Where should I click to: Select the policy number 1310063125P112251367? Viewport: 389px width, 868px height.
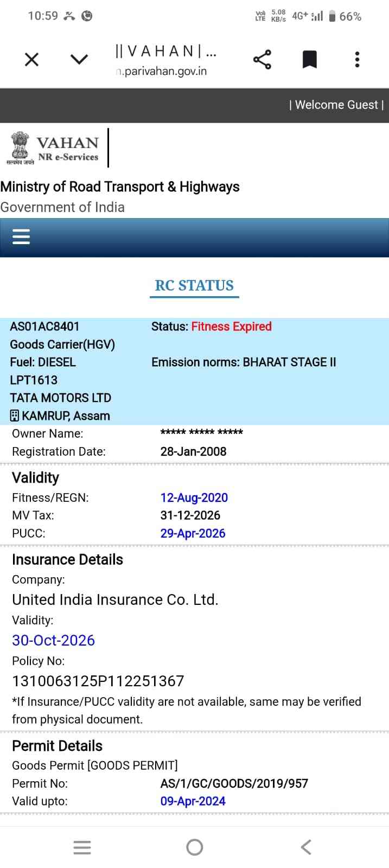pos(98,681)
